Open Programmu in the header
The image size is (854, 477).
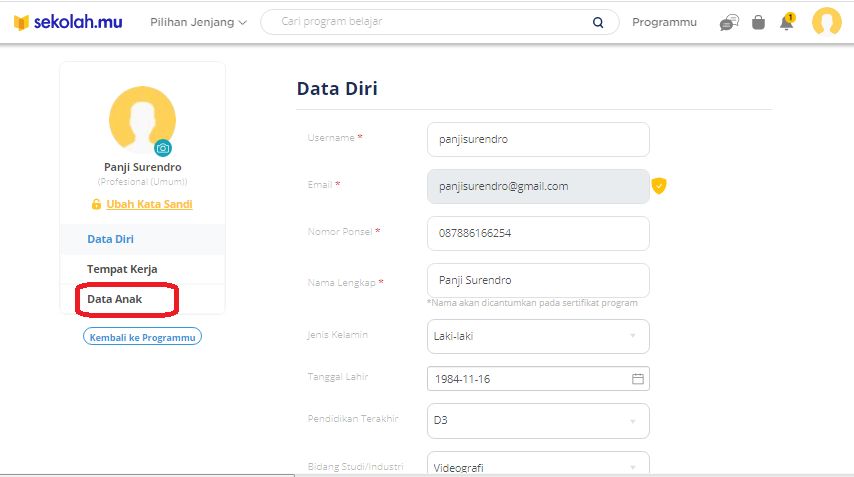664,22
